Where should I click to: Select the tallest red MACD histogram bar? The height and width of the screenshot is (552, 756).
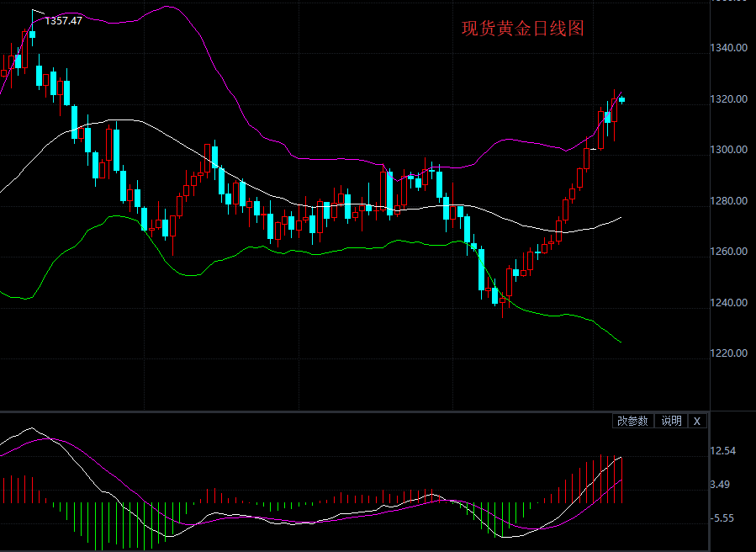601,478
